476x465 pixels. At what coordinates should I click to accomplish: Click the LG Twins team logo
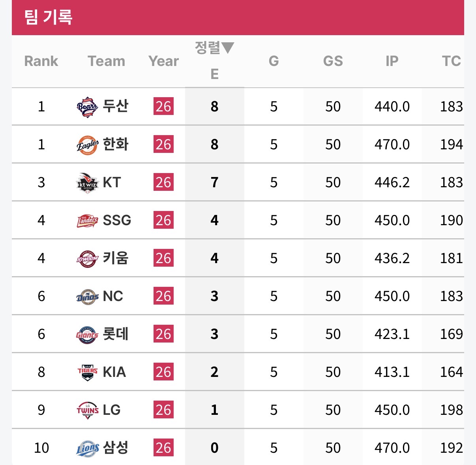click(87, 410)
